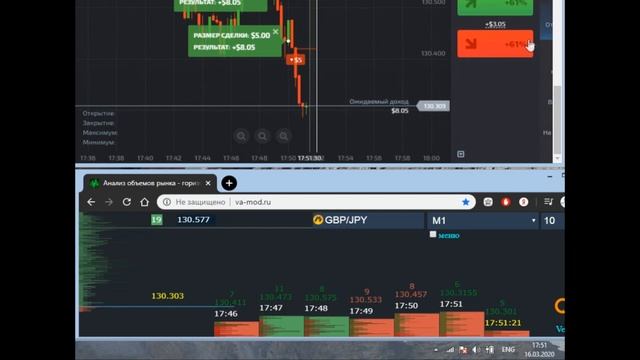Open the red shield extension icon

[506, 202]
